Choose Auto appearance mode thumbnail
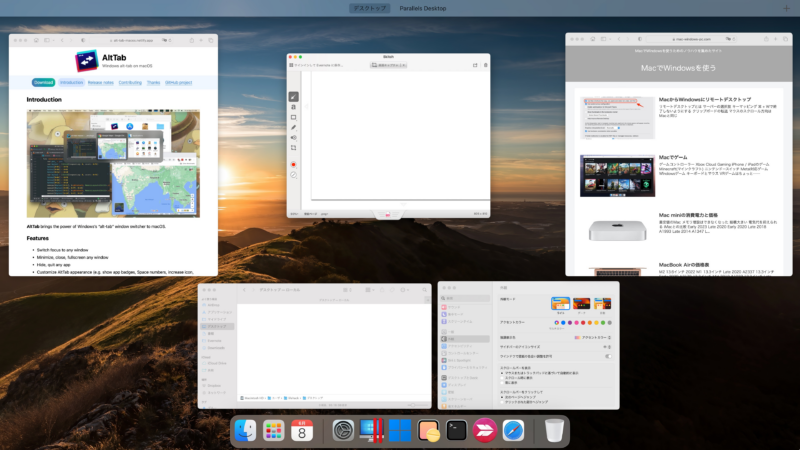Screen dimensions: 800x450 (602, 303)
